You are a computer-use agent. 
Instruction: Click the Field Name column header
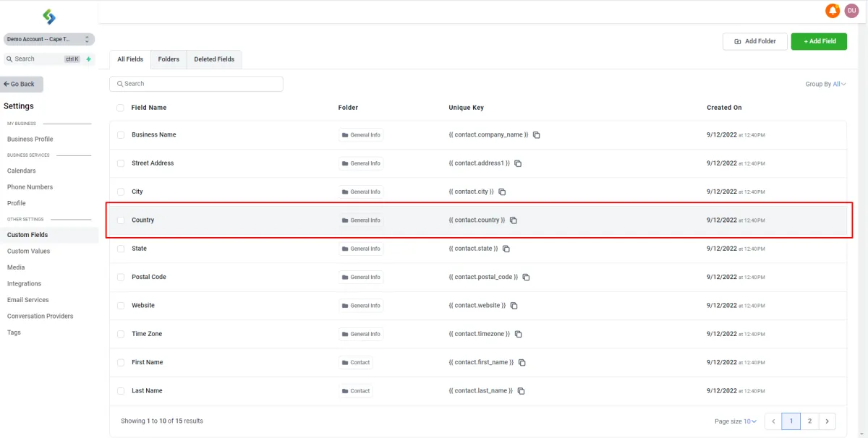tap(149, 108)
